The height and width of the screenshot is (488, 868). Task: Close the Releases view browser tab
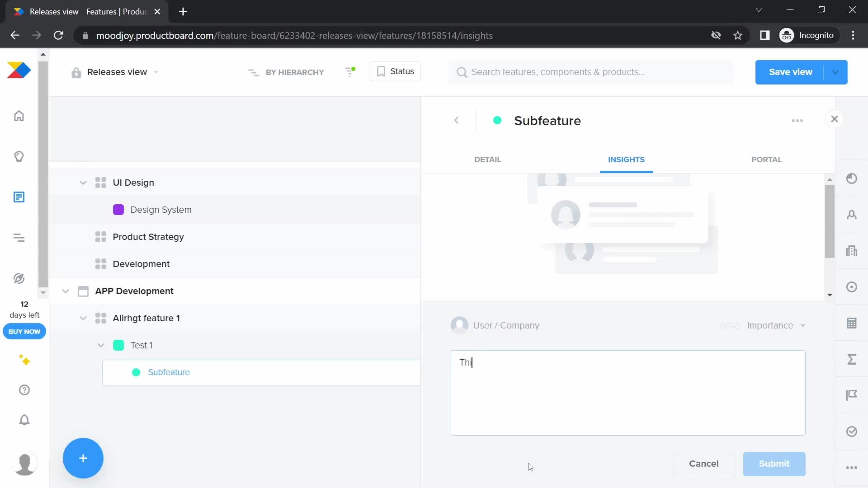coord(157,12)
